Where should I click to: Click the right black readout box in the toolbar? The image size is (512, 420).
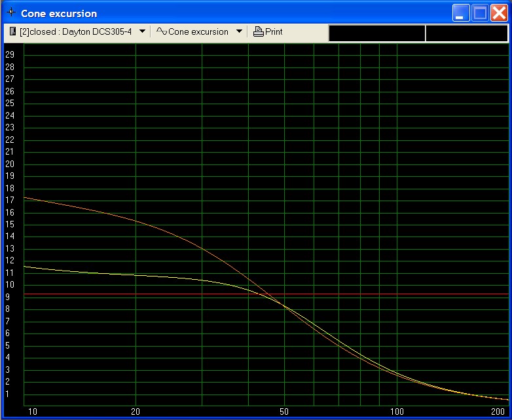467,33
